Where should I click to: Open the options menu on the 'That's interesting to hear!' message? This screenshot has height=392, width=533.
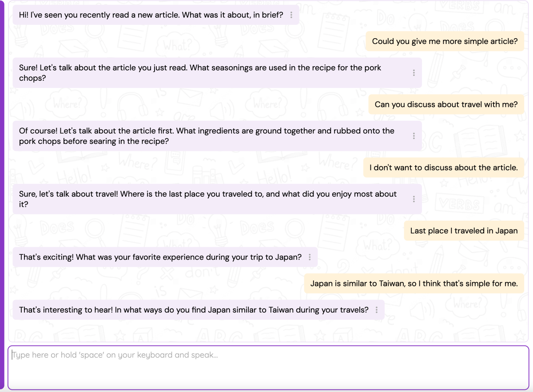pyautogui.click(x=377, y=310)
